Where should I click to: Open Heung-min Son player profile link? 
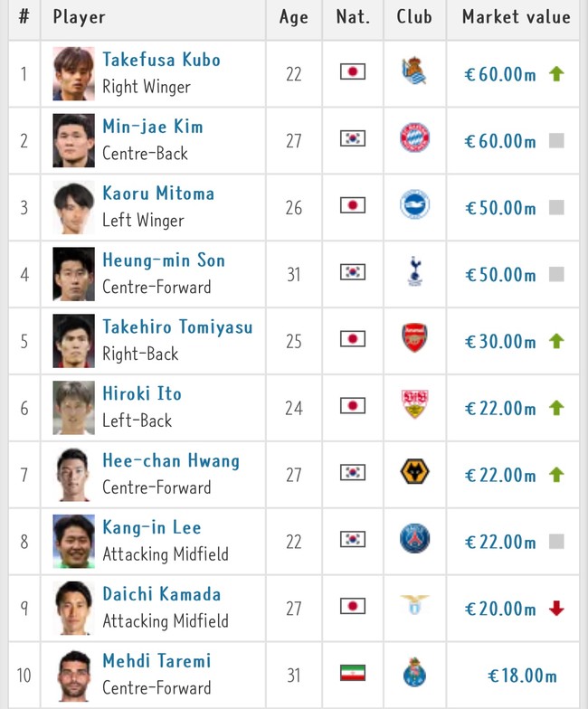(163, 260)
